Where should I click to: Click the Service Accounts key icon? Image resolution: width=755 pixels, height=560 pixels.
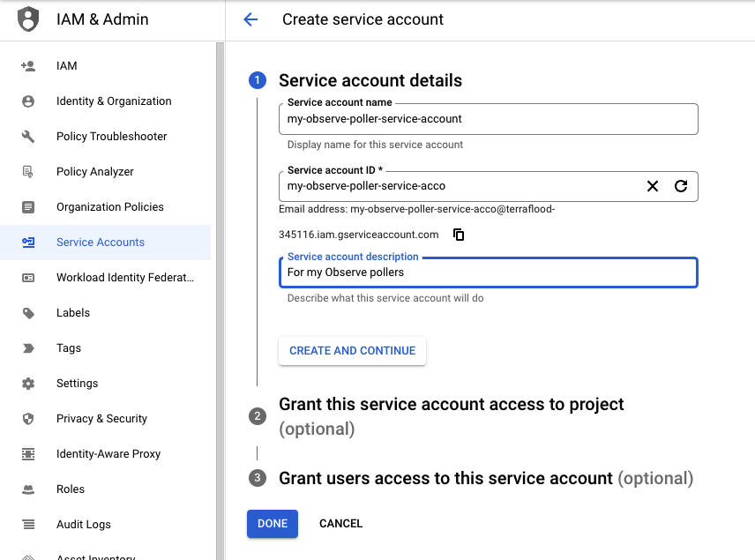point(28,243)
